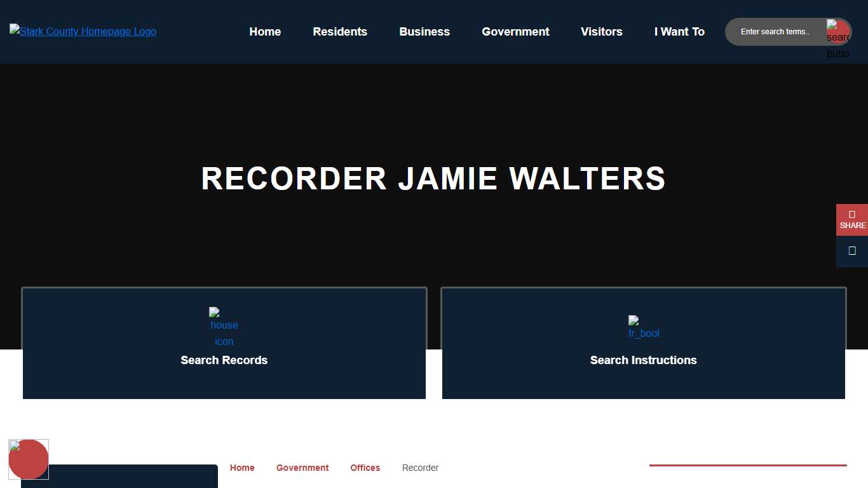Expand the Government navigation menu
Viewport: 868px width, 488px height.
pos(515,32)
